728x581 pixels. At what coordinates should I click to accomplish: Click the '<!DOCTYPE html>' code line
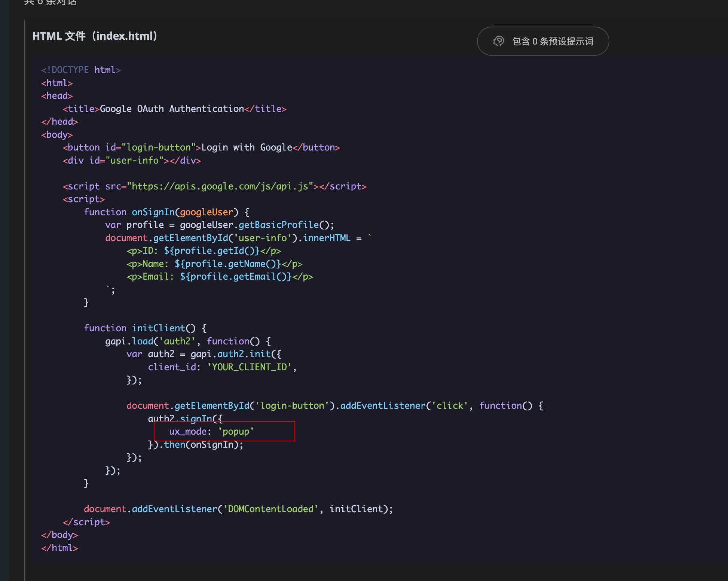[x=81, y=70]
